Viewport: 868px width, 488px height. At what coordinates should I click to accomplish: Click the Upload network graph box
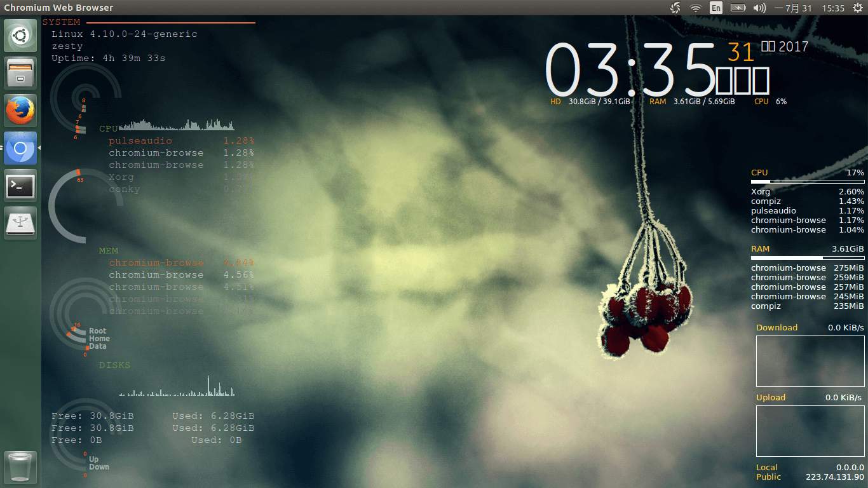tap(810, 431)
